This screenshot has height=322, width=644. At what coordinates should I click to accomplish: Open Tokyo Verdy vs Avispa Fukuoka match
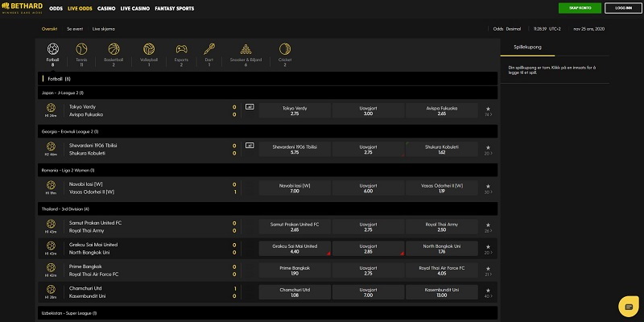pos(86,110)
